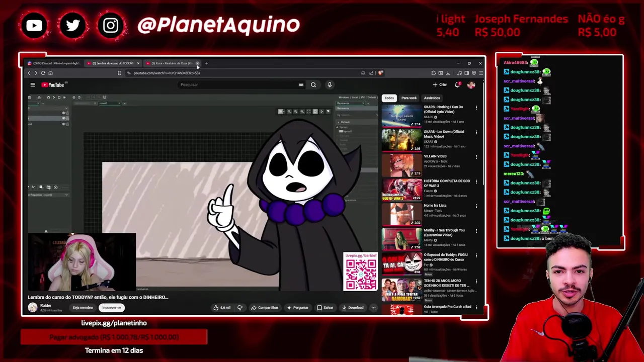Open options for SKARS Let Down video
Viewport: 644px width, 362px height.
pyautogui.click(x=476, y=132)
